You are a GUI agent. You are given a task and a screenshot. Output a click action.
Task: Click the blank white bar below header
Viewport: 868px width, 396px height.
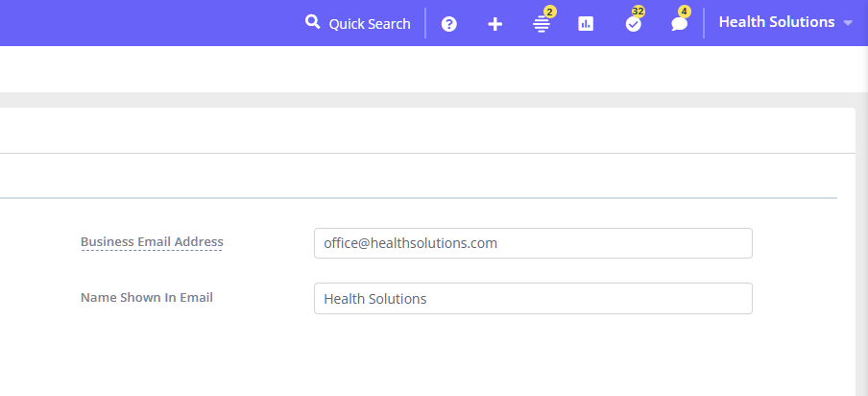click(x=432, y=69)
